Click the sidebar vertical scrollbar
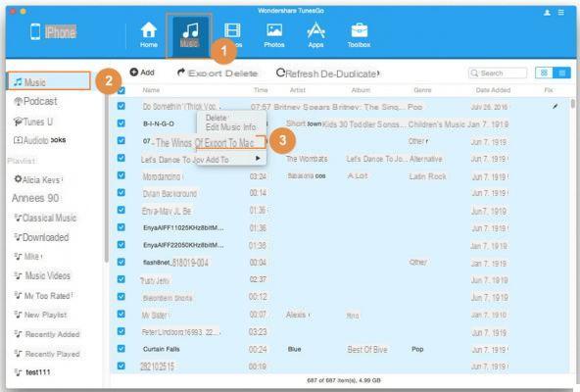The image size is (580, 392). pos(107,177)
